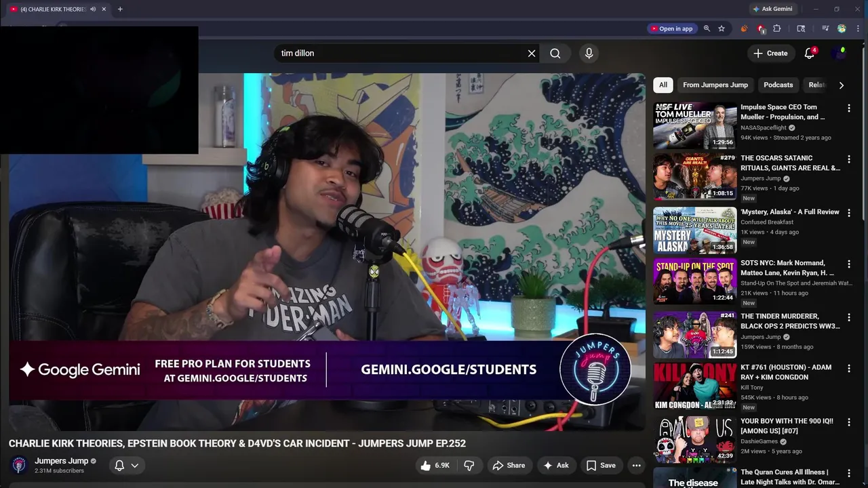This screenshot has width=868, height=488.
Task: Open the tab search side panel icon
Action: coord(801,28)
